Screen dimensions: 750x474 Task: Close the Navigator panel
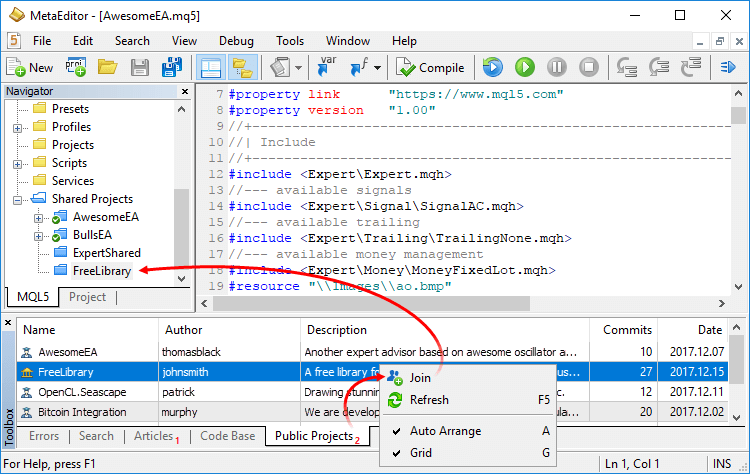click(x=182, y=91)
